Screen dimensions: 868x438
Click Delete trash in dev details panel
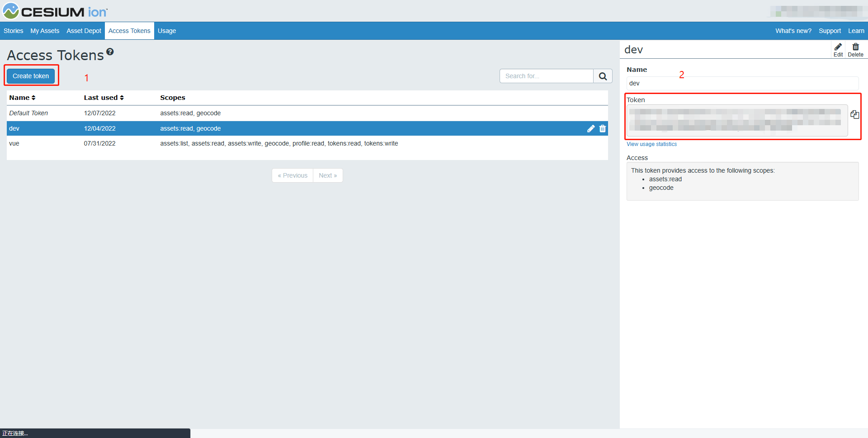click(855, 50)
